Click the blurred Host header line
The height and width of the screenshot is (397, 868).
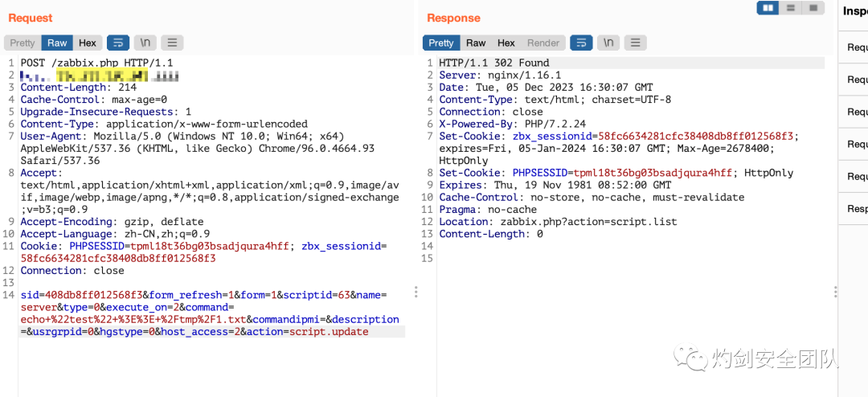point(100,75)
